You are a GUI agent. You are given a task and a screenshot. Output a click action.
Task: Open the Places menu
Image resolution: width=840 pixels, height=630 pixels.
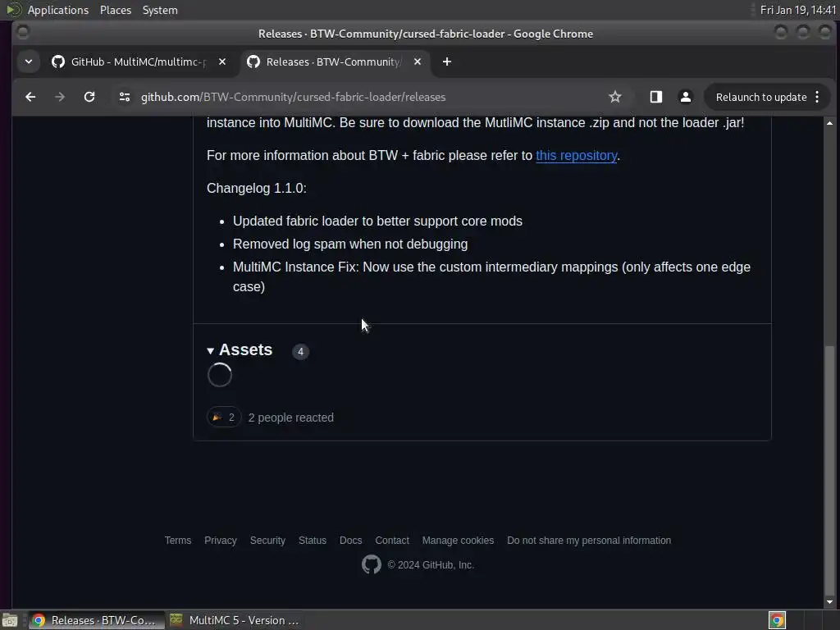point(116,10)
